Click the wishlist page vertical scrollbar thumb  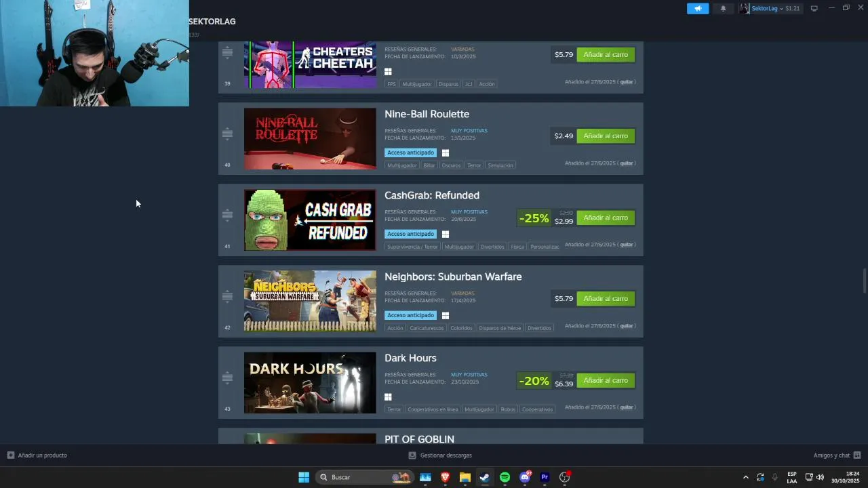click(864, 281)
